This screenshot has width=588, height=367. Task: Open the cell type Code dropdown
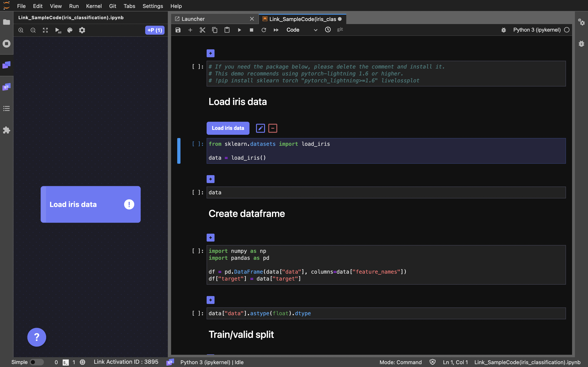click(302, 30)
